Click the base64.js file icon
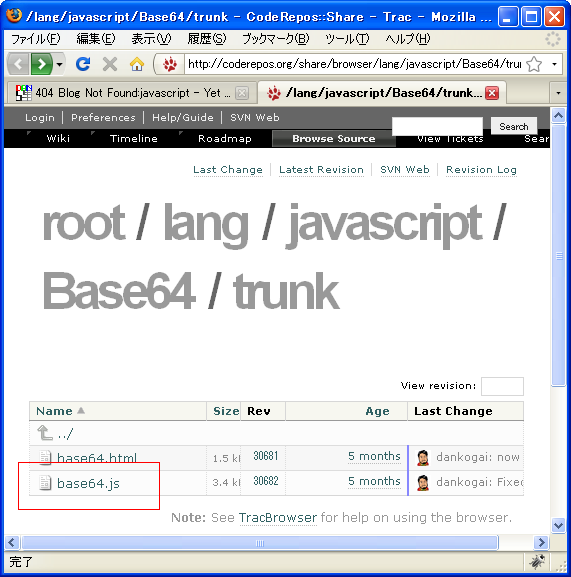The height and width of the screenshot is (577, 571). (x=45, y=482)
